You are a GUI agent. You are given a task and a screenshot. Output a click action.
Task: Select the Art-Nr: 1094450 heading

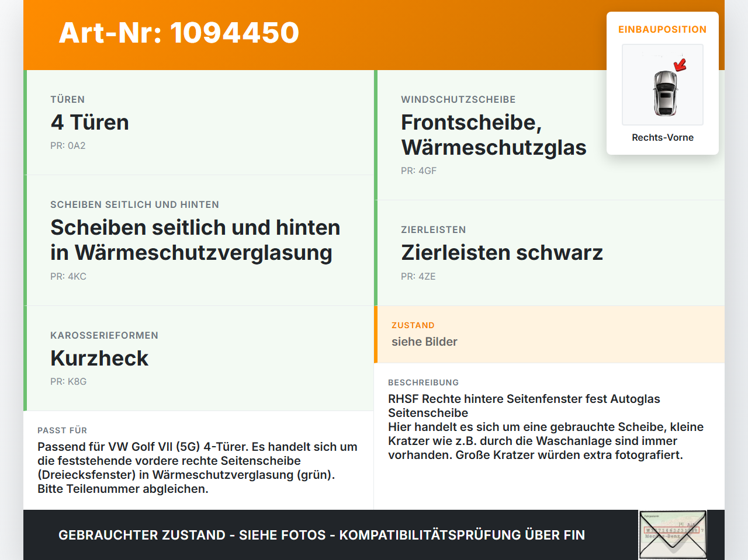pos(179,33)
